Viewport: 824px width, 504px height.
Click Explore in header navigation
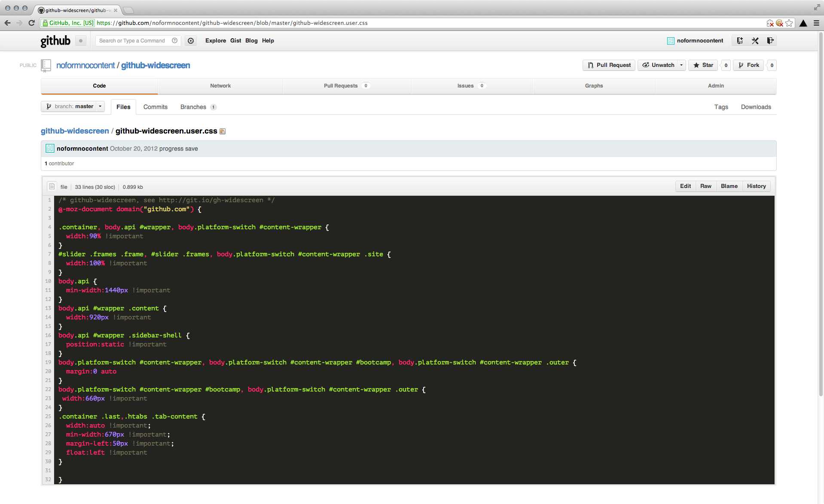216,41
